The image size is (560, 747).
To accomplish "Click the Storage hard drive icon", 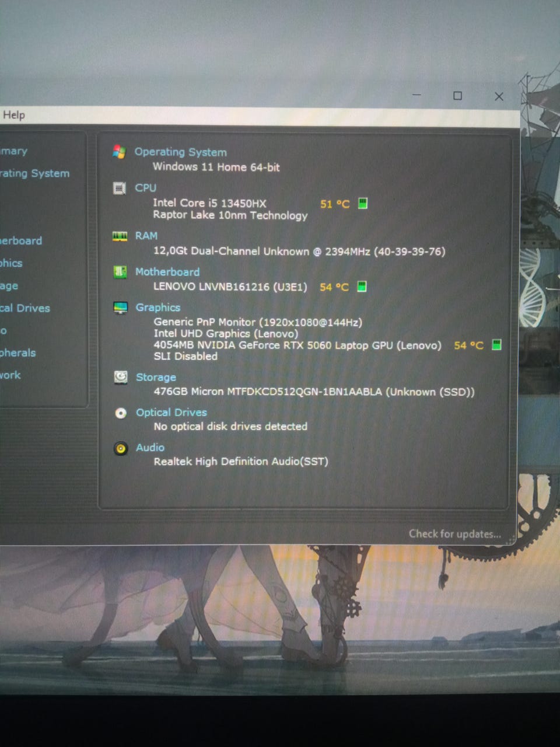I will pos(121,377).
